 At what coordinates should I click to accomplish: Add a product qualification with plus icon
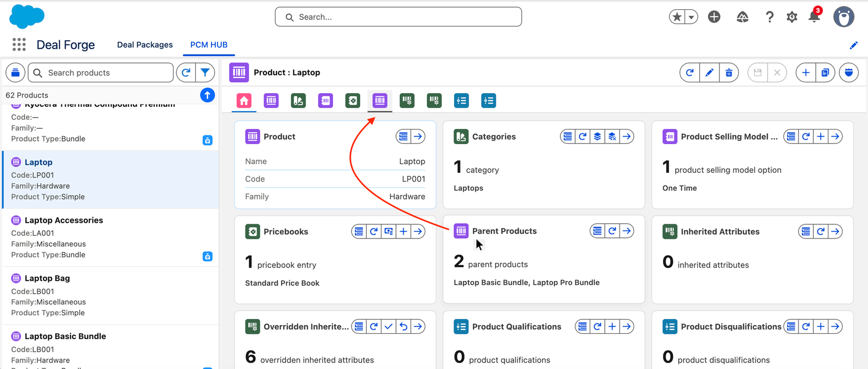(x=612, y=326)
